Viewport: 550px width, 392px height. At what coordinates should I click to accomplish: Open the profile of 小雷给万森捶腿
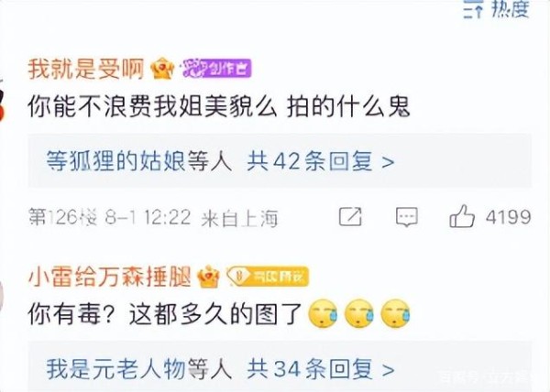(109, 277)
